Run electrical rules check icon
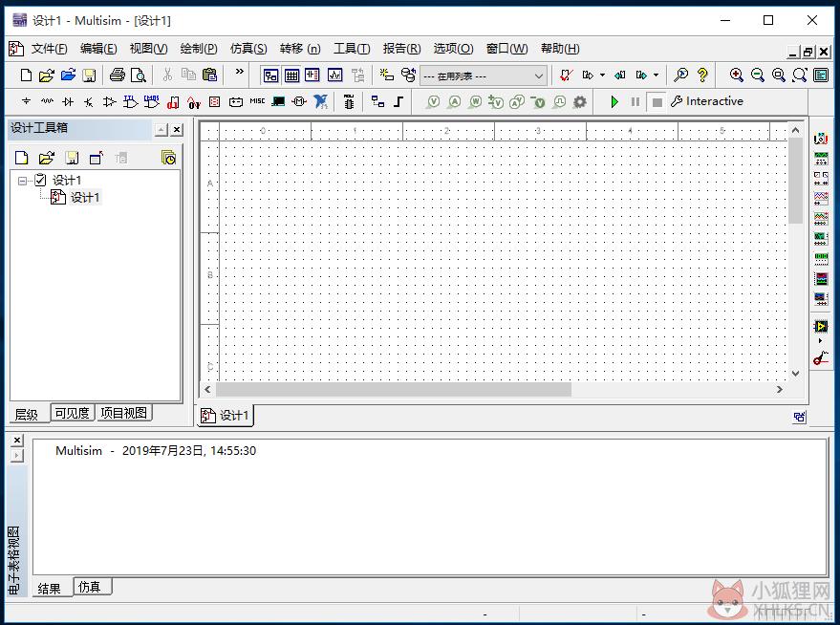This screenshot has height=625, width=840. [x=567, y=75]
